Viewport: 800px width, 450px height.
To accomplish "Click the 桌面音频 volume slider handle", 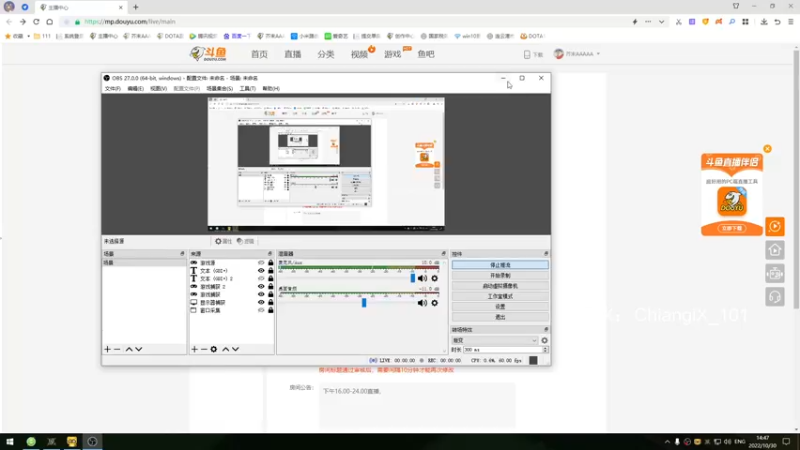I will pos(364,303).
